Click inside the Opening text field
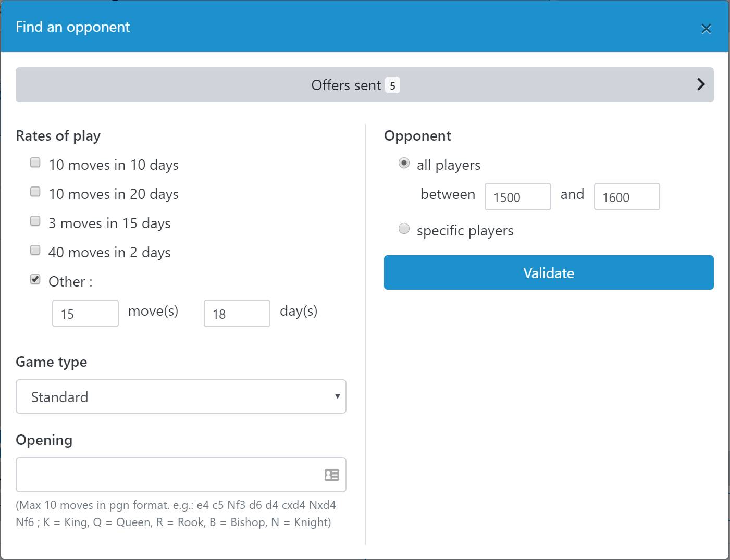730x560 pixels. point(181,475)
